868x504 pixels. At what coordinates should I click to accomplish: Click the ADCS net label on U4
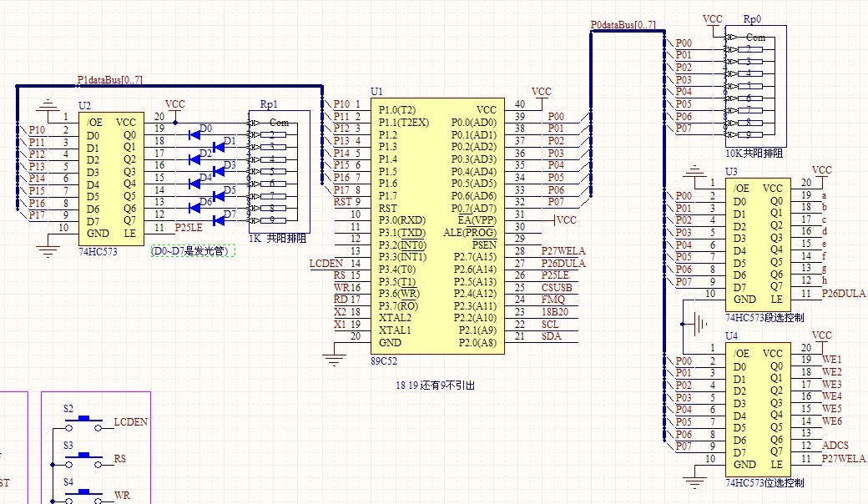point(835,446)
